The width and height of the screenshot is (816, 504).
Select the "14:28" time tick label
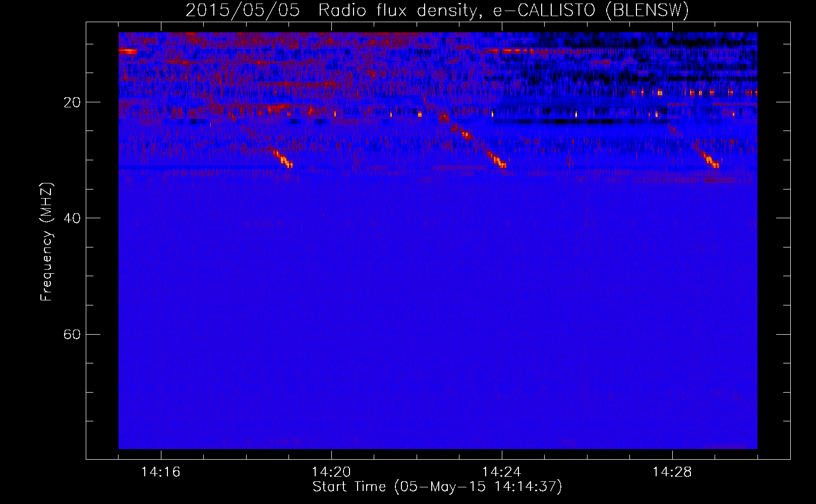tap(672, 472)
